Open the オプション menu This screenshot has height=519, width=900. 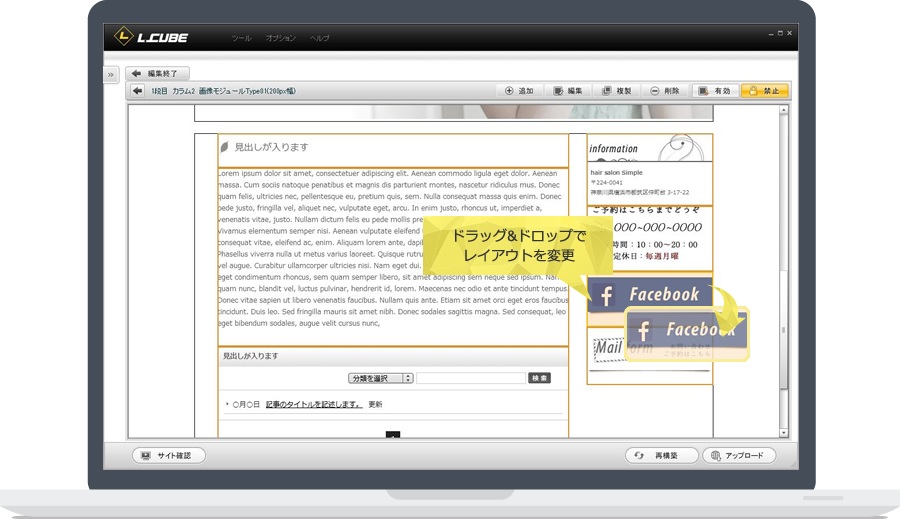coord(281,38)
